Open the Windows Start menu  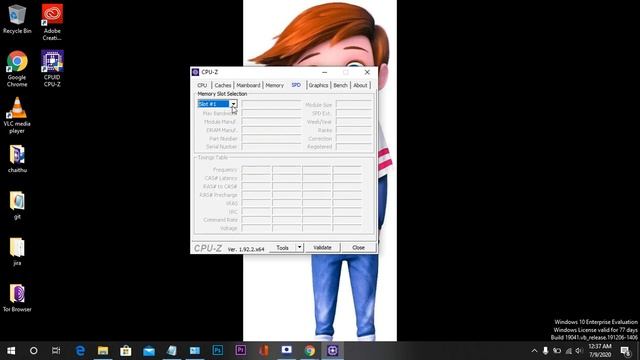coord(11,351)
